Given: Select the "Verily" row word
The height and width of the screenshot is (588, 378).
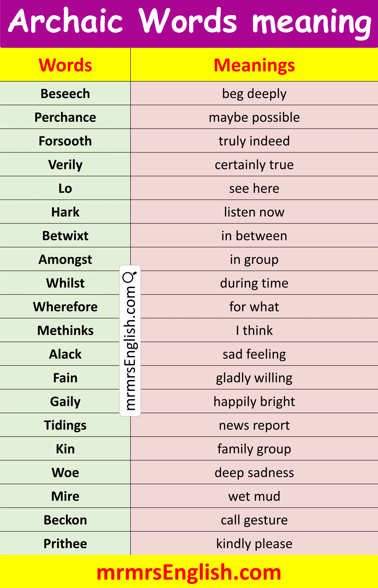Looking at the screenshot, I should pos(65,165).
